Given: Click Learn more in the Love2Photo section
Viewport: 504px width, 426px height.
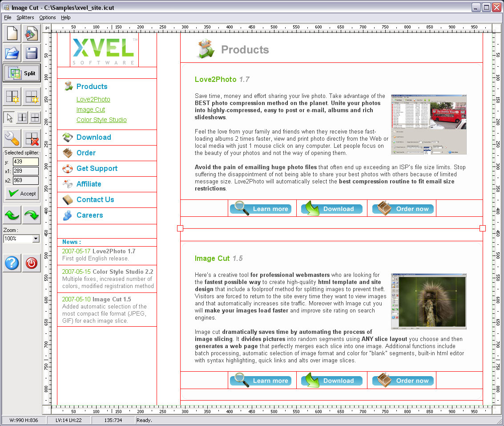Looking at the screenshot, I should click(x=261, y=208).
